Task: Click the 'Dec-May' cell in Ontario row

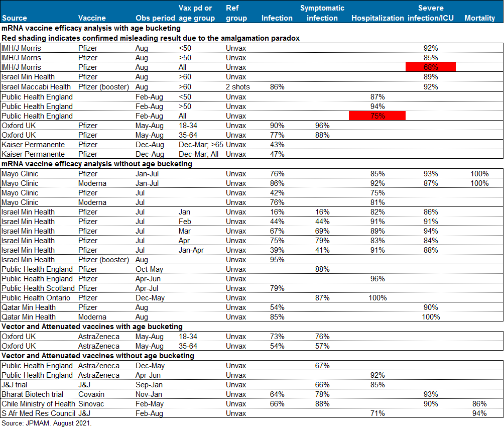Action: 150,298
